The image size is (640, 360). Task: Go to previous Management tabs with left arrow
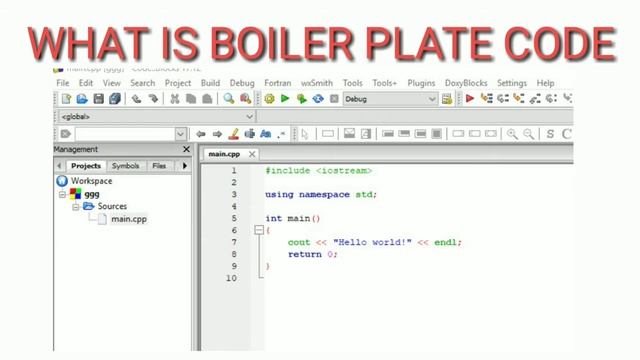tap(60, 166)
